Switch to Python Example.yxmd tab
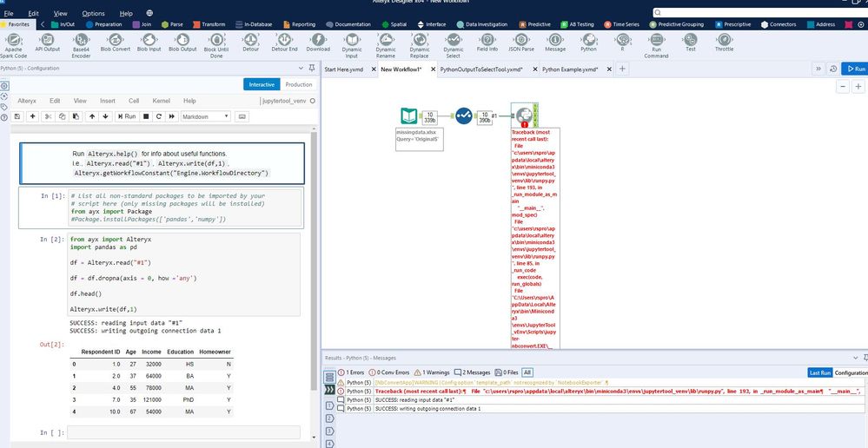This screenshot has height=448, width=868. [570, 69]
